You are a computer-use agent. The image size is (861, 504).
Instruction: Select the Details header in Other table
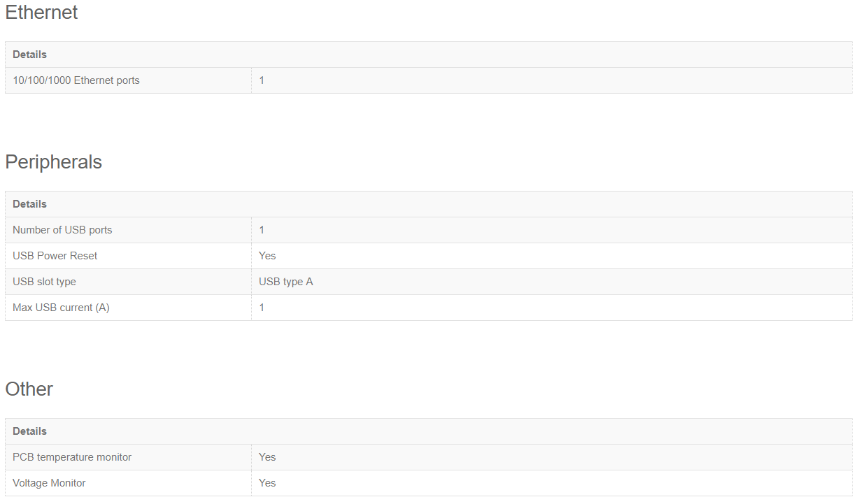pos(30,431)
